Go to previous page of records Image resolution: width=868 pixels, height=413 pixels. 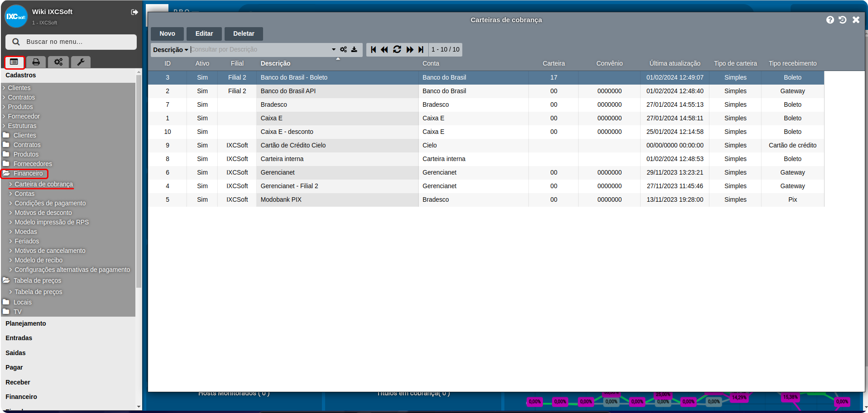(384, 49)
